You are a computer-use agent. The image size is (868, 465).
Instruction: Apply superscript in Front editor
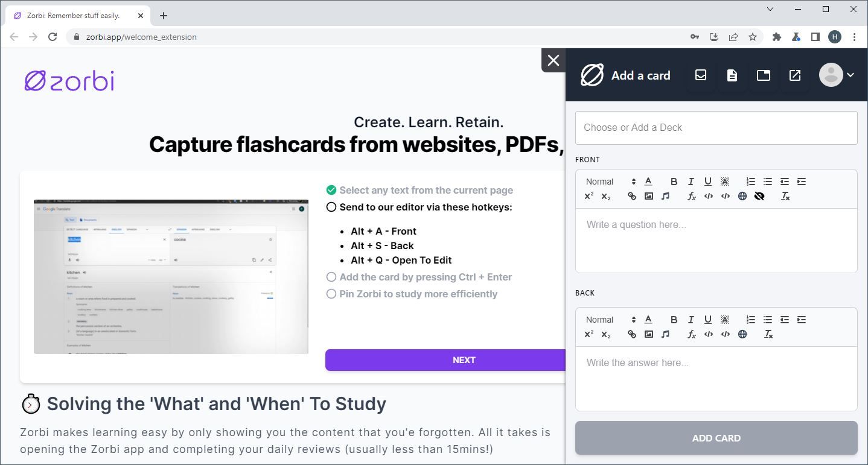click(589, 196)
